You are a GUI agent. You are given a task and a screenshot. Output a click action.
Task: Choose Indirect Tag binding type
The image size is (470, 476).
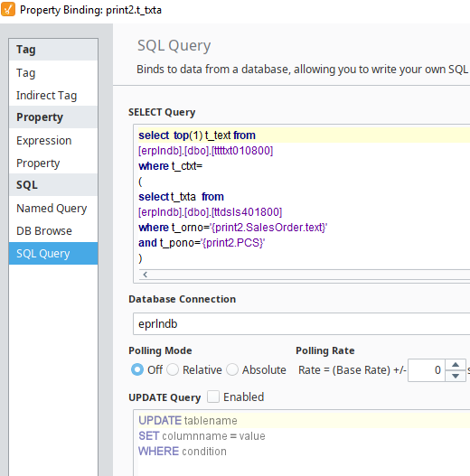click(53, 96)
